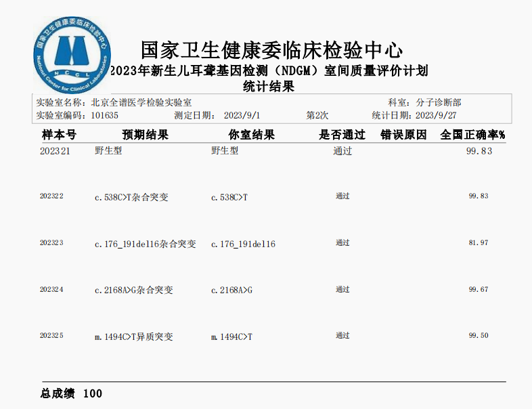Click sample number 202323
Viewport: 532px width, 409px height.
pyautogui.click(x=51, y=242)
